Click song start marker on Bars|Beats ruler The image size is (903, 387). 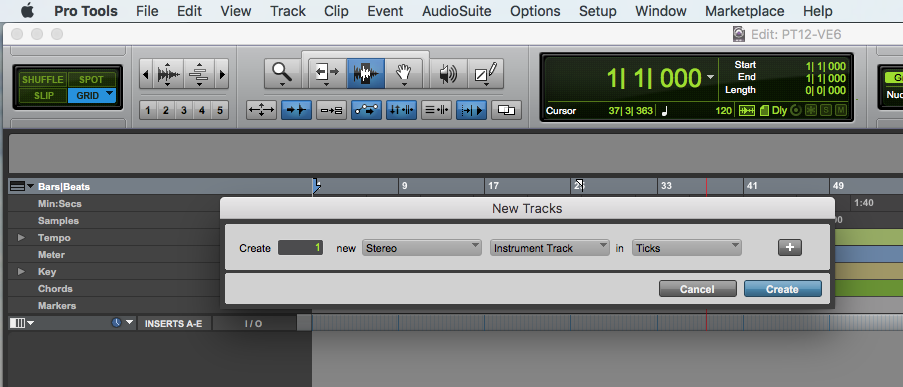[x=316, y=185]
